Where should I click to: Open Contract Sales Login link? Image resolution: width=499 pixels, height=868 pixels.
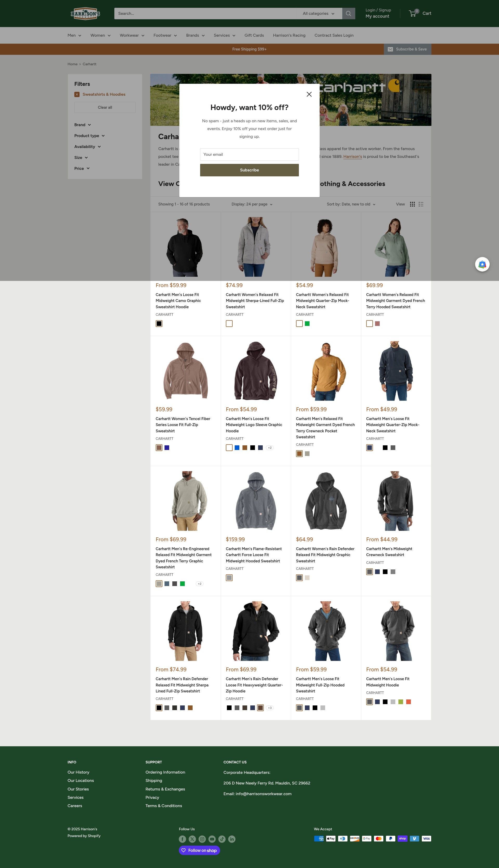[334, 35]
